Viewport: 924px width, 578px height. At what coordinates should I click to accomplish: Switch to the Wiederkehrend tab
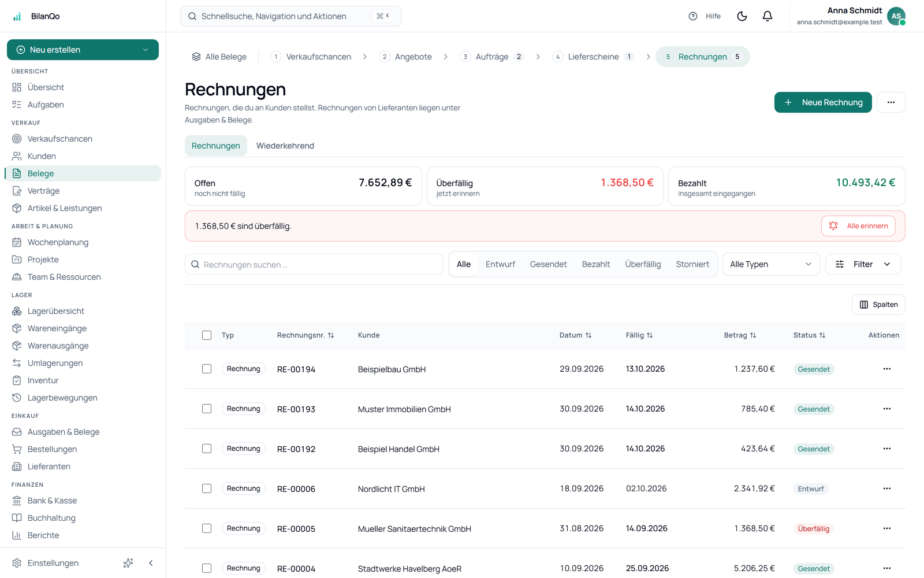coord(285,146)
